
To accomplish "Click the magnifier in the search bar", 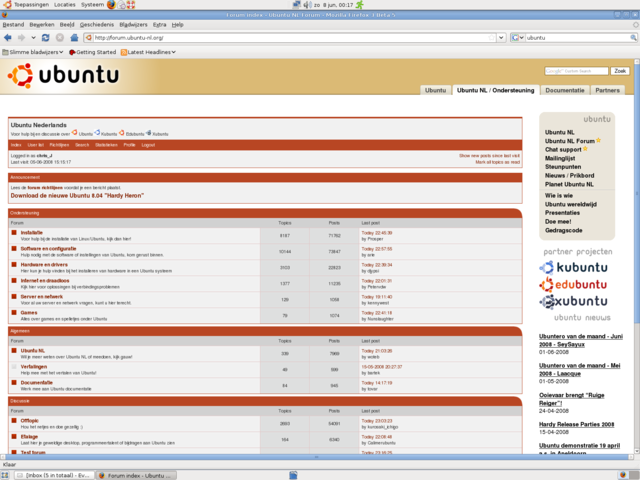I will tap(633, 38).
